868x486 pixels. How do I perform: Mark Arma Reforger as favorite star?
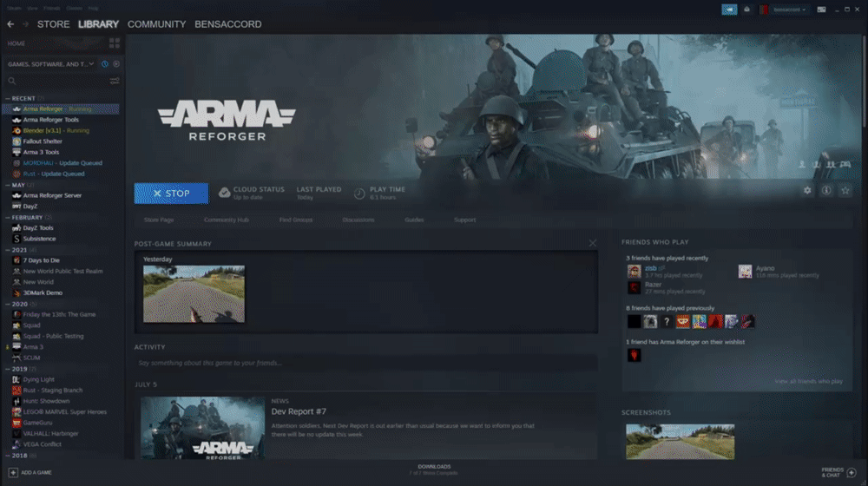tap(845, 190)
